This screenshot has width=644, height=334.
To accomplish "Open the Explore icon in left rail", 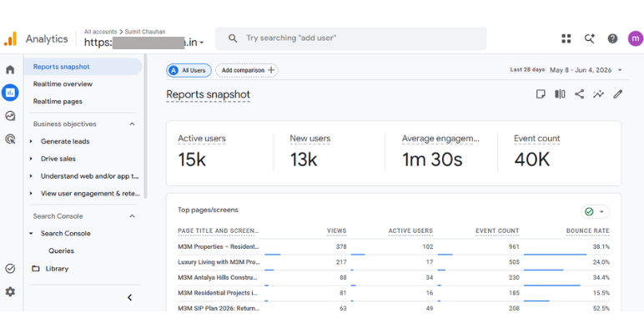I will 10,116.
